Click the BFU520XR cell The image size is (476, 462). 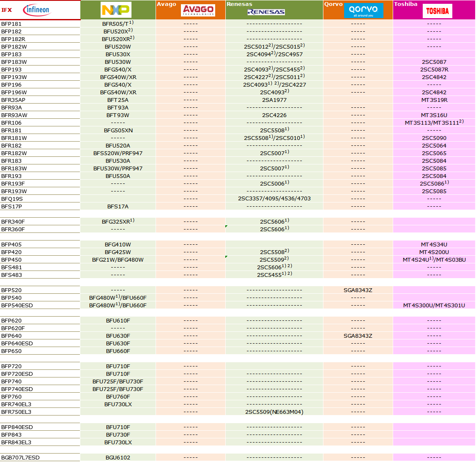pos(118,39)
